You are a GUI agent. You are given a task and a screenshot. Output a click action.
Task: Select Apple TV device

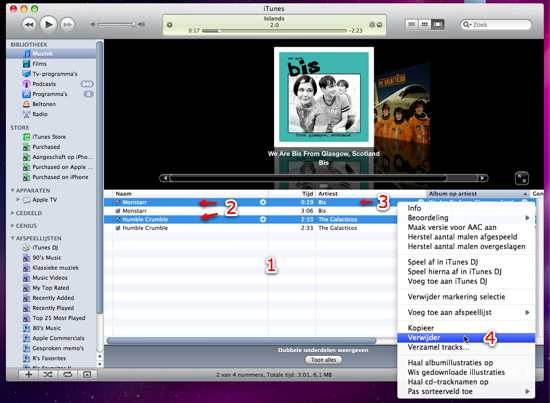tap(45, 200)
